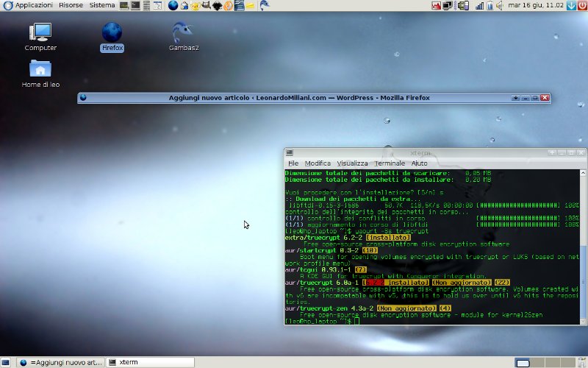
Task: Click xterm window menu icon in title bar
Action: click(x=290, y=152)
